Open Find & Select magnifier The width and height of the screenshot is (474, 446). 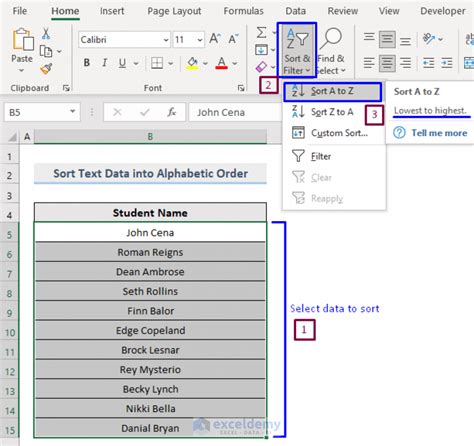[x=331, y=51]
